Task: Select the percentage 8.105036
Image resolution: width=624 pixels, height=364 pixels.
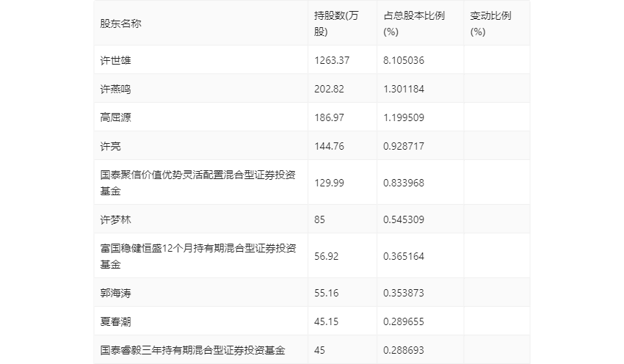Action: coord(404,60)
